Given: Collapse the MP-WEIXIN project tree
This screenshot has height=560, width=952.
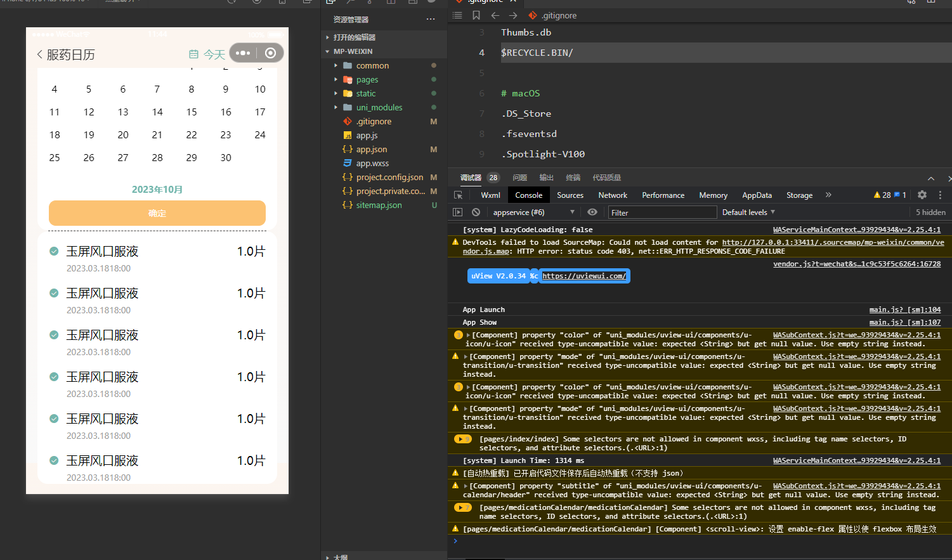Looking at the screenshot, I should coord(327,51).
